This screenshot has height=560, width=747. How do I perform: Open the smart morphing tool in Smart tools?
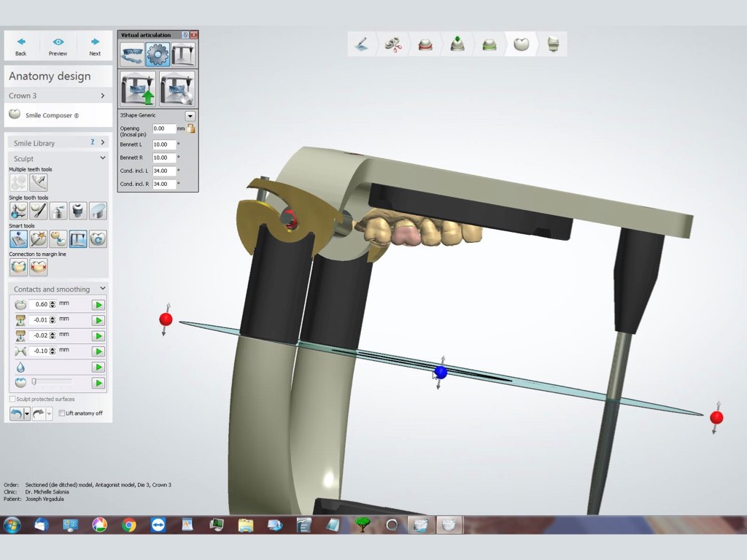pos(18,238)
